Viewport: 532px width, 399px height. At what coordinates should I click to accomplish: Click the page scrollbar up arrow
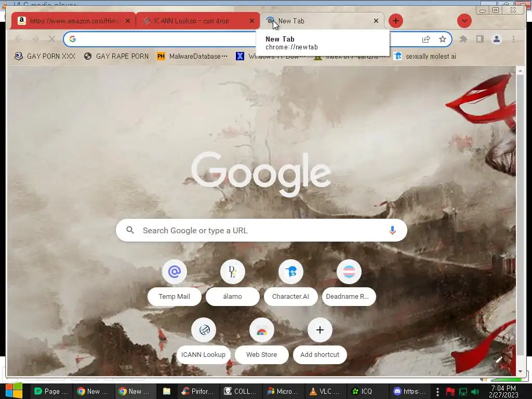pyautogui.click(x=520, y=71)
